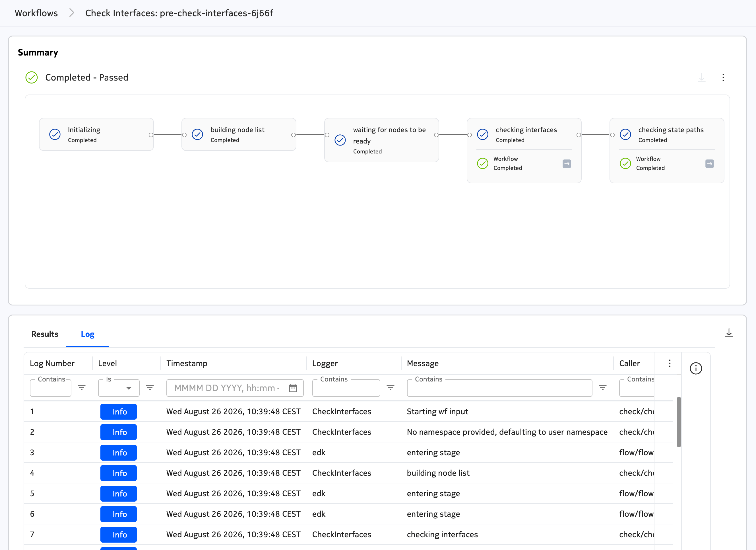Viewport: 756px width, 550px height.
Task: Select the 'Starting wf input' message cell
Action: pyautogui.click(x=437, y=412)
